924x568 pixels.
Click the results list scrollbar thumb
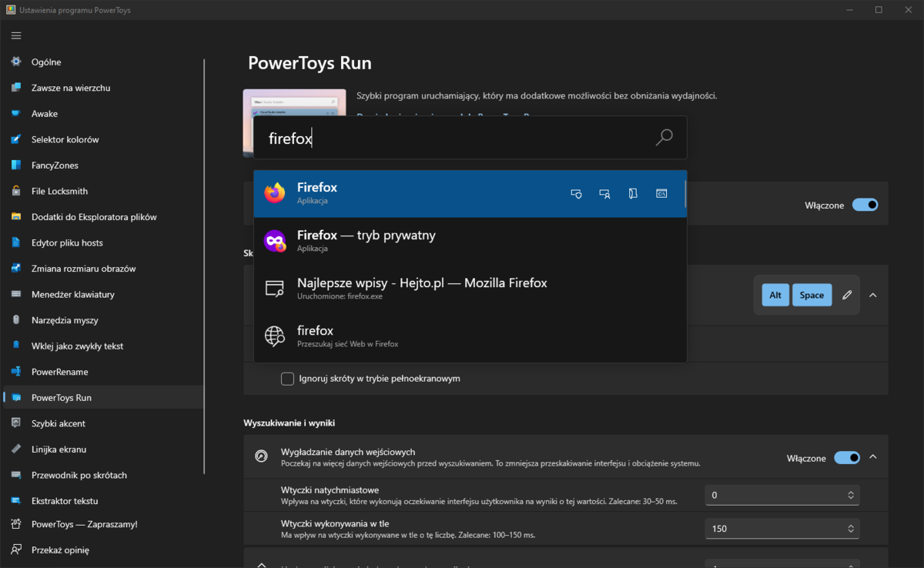685,194
